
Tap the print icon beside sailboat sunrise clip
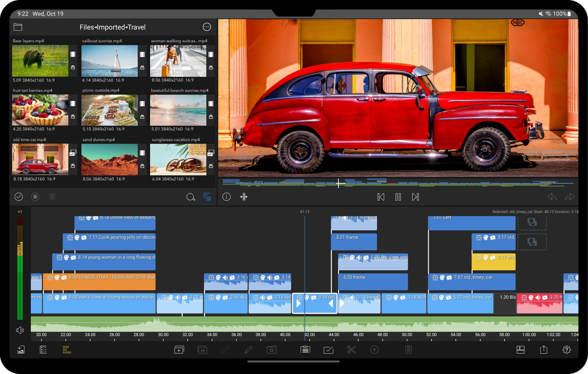pos(142,68)
